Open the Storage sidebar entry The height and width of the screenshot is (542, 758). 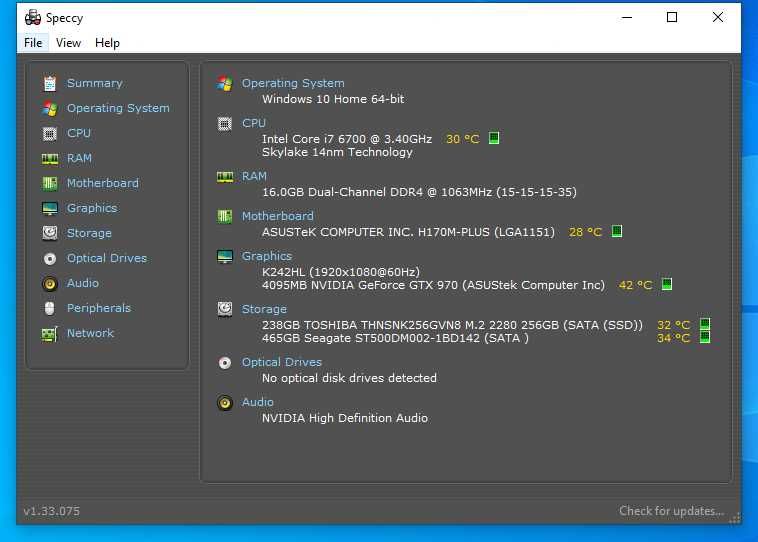(x=89, y=234)
